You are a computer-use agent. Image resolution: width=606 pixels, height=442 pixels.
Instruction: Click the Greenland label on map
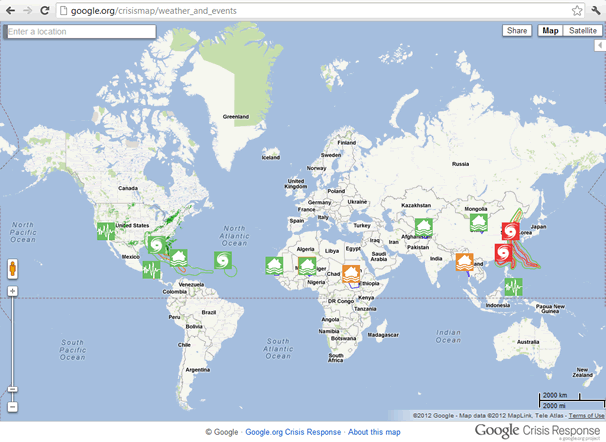[236, 116]
